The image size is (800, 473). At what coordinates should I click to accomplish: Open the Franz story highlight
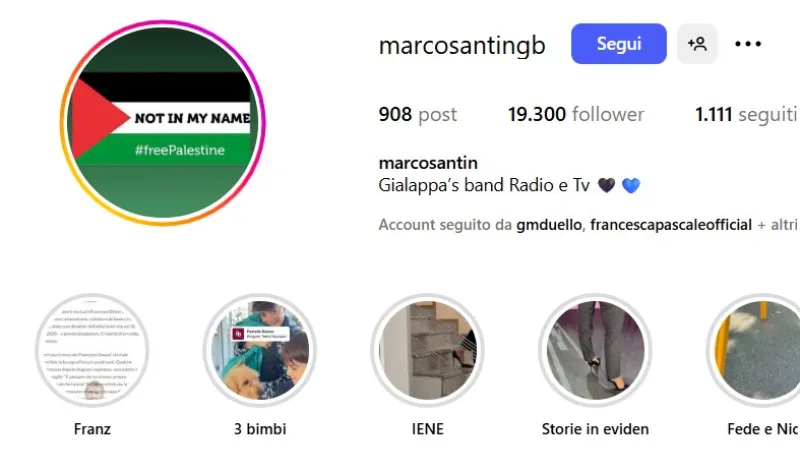(x=92, y=351)
